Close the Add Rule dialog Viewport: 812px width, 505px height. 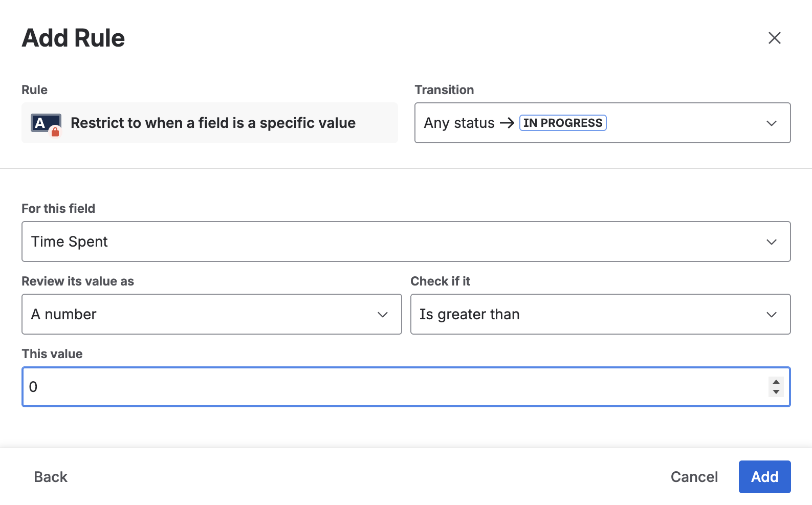pyautogui.click(x=774, y=38)
